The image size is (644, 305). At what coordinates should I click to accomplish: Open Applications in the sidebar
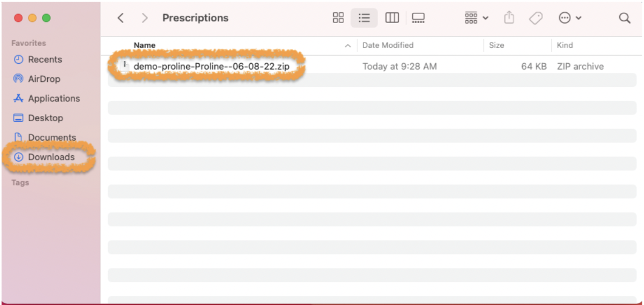[x=53, y=99]
